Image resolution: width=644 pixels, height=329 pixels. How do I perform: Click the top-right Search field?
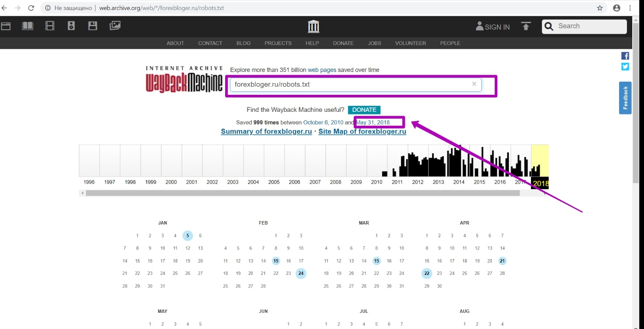pyautogui.click(x=584, y=26)
